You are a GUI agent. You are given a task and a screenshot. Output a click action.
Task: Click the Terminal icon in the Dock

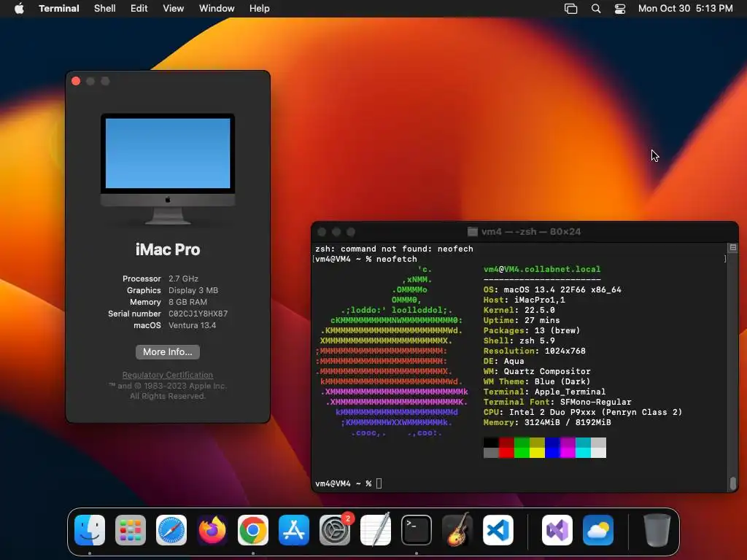pos(417,530)
